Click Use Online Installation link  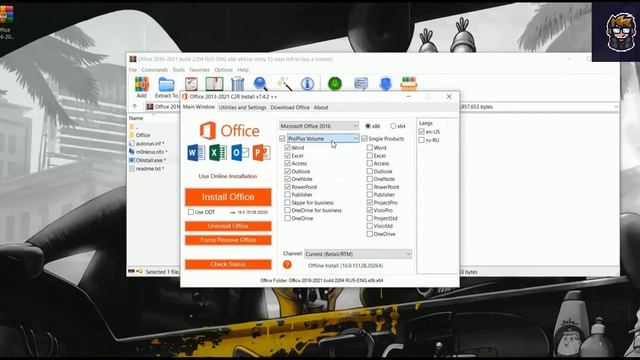(x=228, y=176)
